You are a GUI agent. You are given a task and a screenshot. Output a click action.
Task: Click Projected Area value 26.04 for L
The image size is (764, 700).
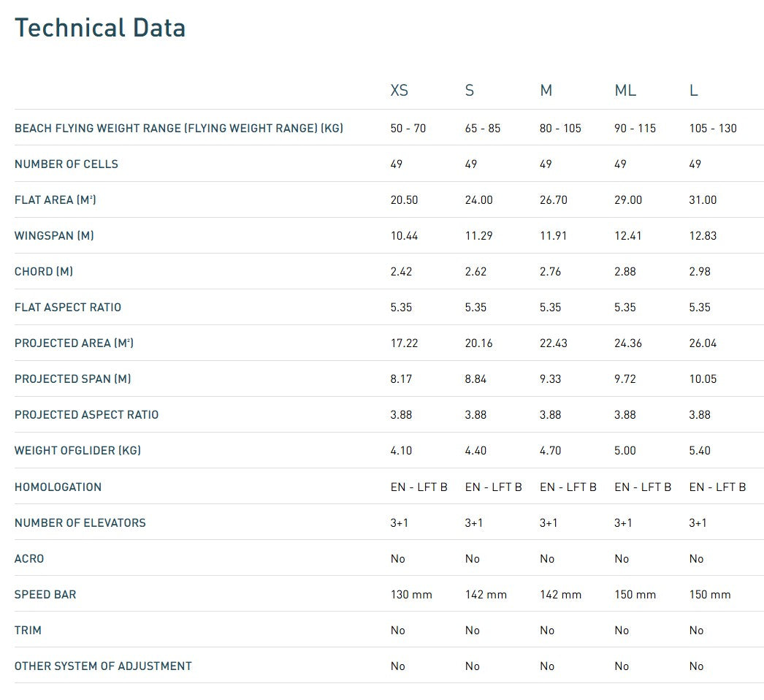tap(703, 343)
